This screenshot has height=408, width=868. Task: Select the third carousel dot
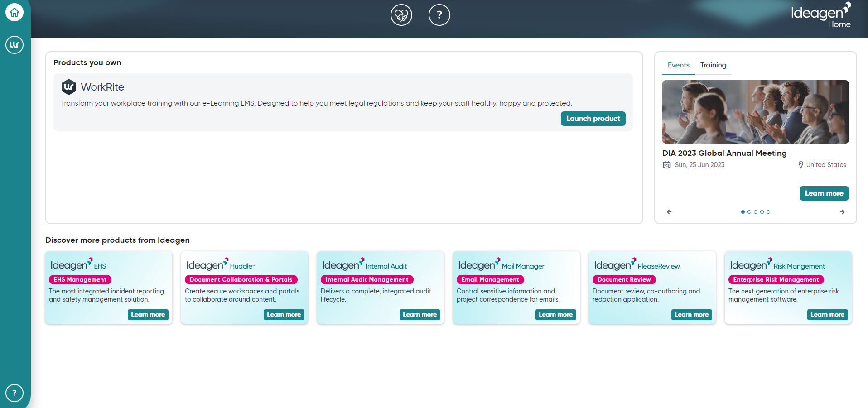point(756,212)
